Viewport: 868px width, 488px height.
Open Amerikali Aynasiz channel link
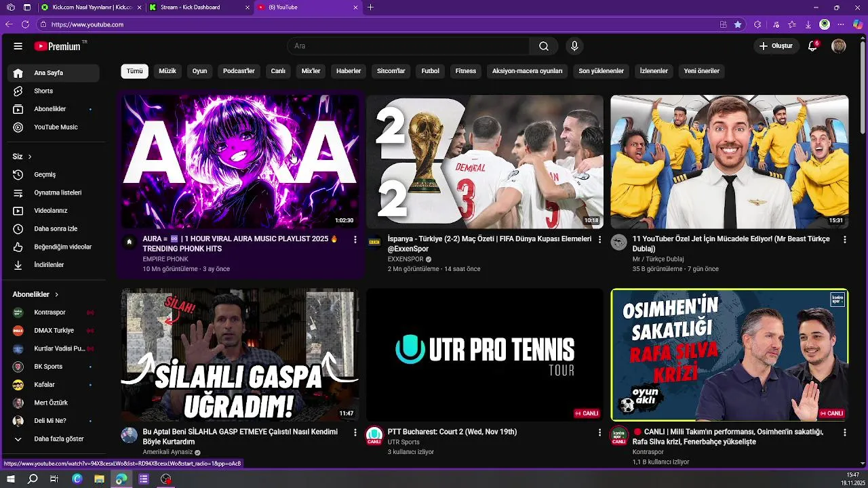point(167,452)
